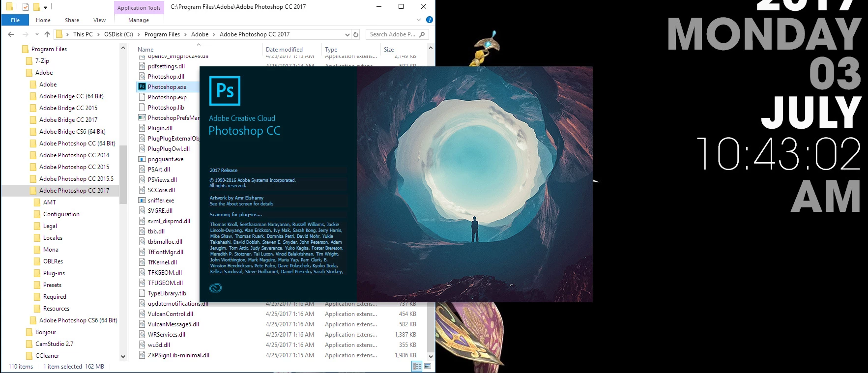The image size is (868, 373).
Task: Open Quick Access Toolbar customize dropdown
Action: coord(45,7)
